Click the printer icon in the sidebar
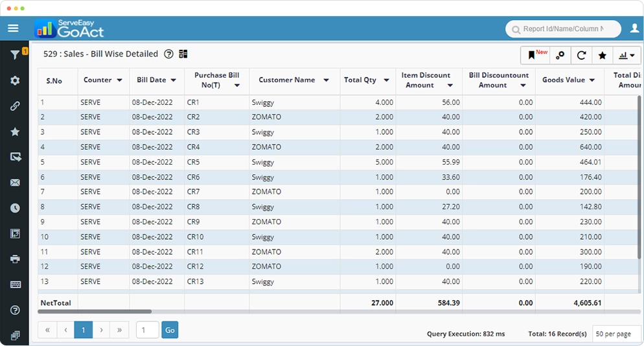644x346 pixels. [x=15, y=259]
